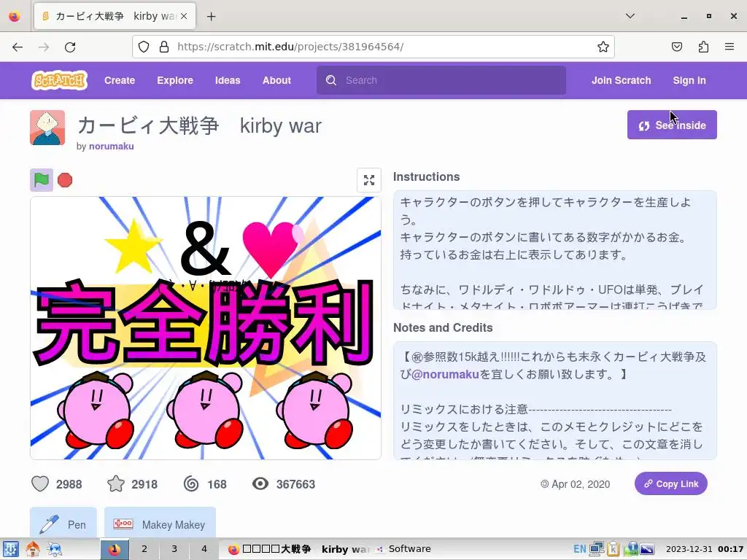Switch to workspace 4 in the taskbar pager
This screenshot has height=560, width=747.
pyautogui.click(x=204, y=548)
